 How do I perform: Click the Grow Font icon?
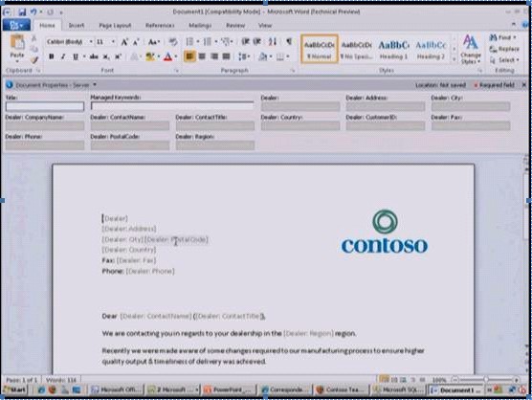pyautogui.click(x=124, y=42)
